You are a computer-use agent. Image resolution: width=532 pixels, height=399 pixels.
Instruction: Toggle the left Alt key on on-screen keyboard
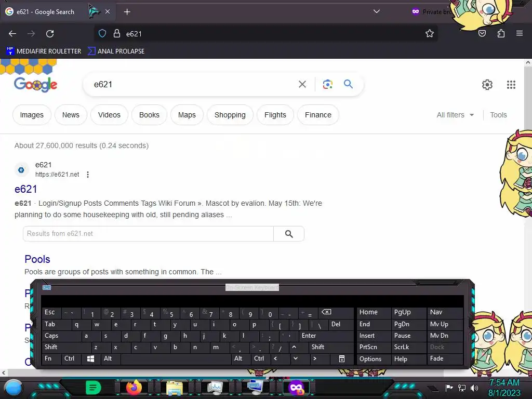tap(111, 358)
